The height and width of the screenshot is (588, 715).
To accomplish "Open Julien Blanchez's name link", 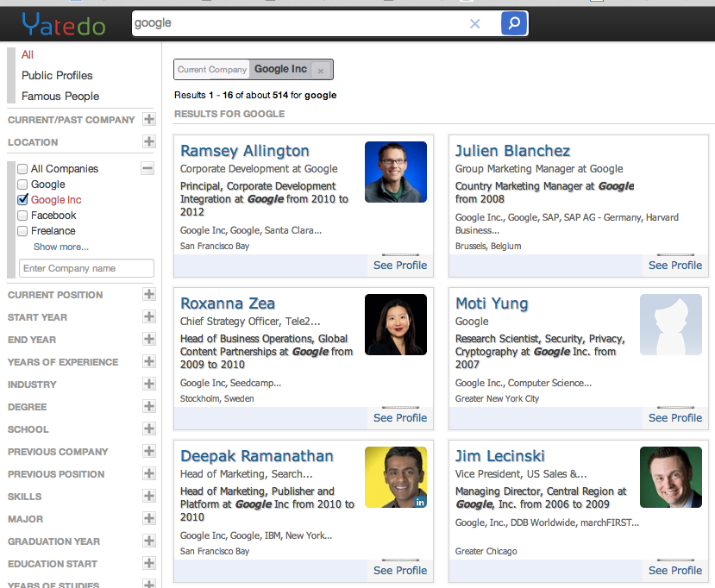I will 512,151.
